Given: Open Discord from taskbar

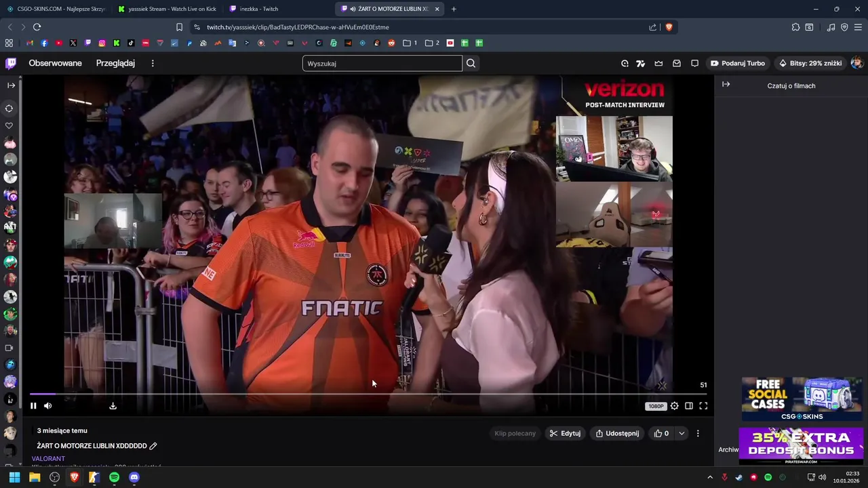Looking at the screenshot, I should 134,477.
